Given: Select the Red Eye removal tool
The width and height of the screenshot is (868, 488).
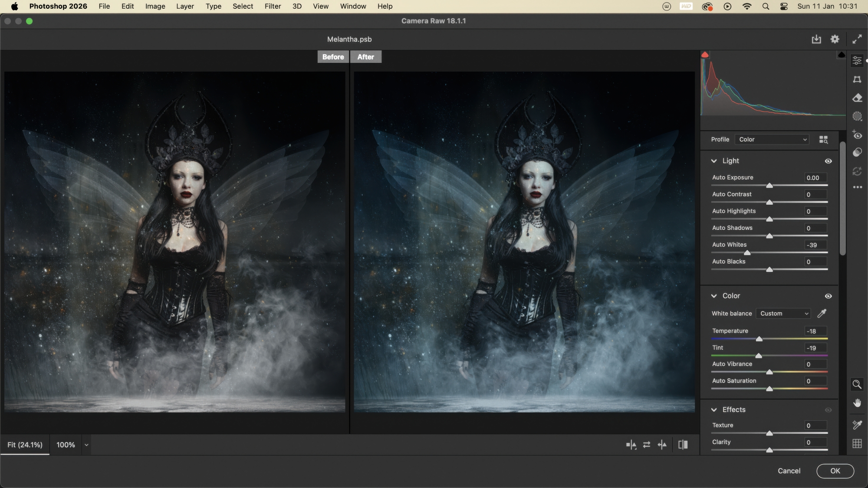Looking at the screenshot, I should coord(857,135).
